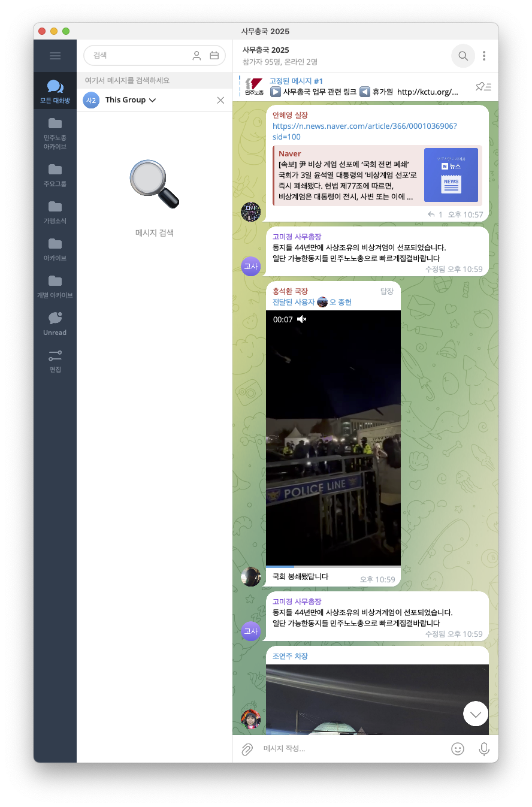Viewport: 532px width, 807px height.
Task: Click the search magnifier in chat header
Action: (463, 56)
